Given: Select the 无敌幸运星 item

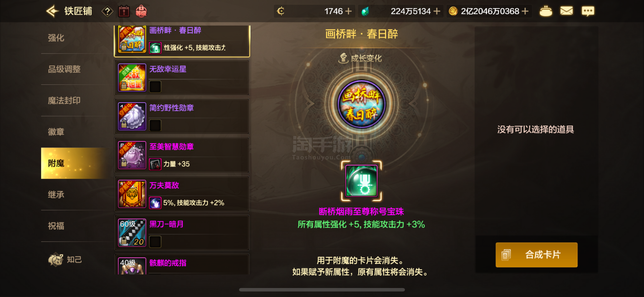Looking at the screenshot, I should coord(182,78).
